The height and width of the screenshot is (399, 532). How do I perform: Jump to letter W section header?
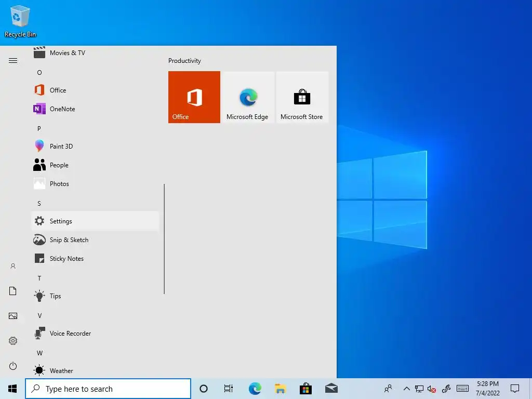[39, 353]
